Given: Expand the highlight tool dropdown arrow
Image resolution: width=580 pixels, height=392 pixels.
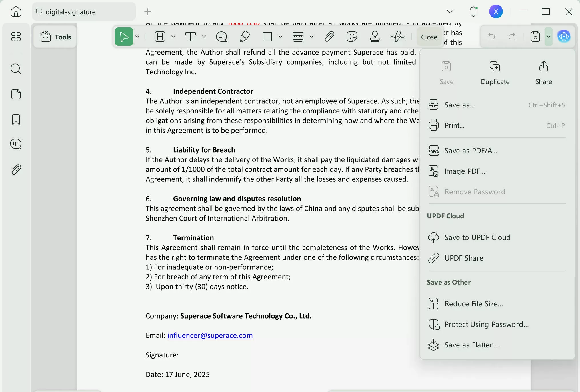Looking at the screenshot, I should point(173,37).
